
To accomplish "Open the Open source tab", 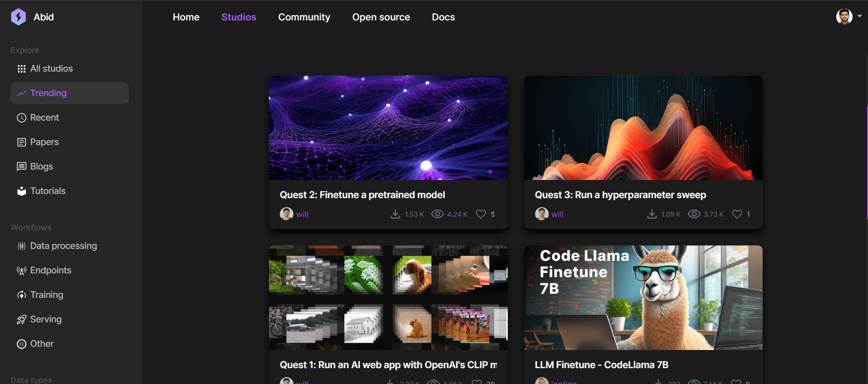I will coord(381,17).
